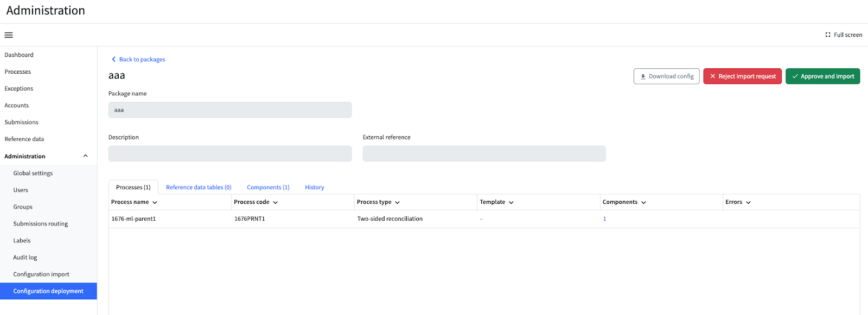This screenshot has height=315, width=868.
Task: Click the components count link 1 in row
Action: [604, 219]
